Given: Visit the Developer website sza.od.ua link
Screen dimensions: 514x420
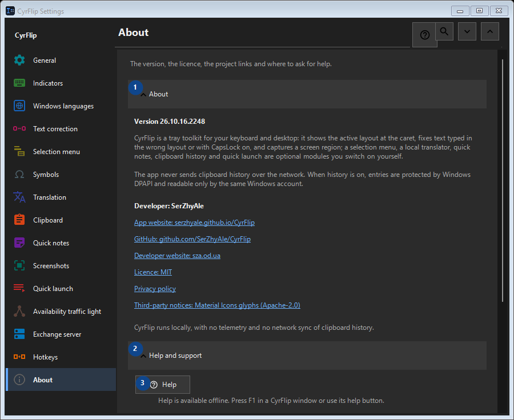Looking at the screenshot, I should pos(178,256).
